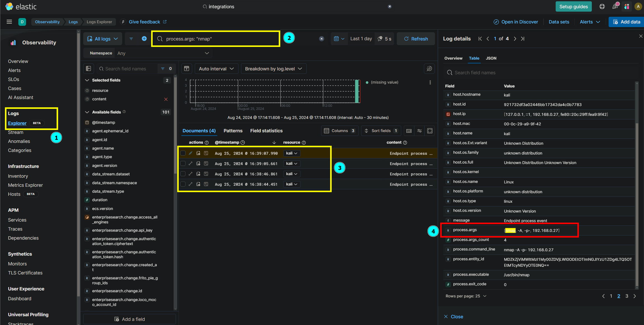
Task: Click the Refresh button
Action: coord(416,39)
